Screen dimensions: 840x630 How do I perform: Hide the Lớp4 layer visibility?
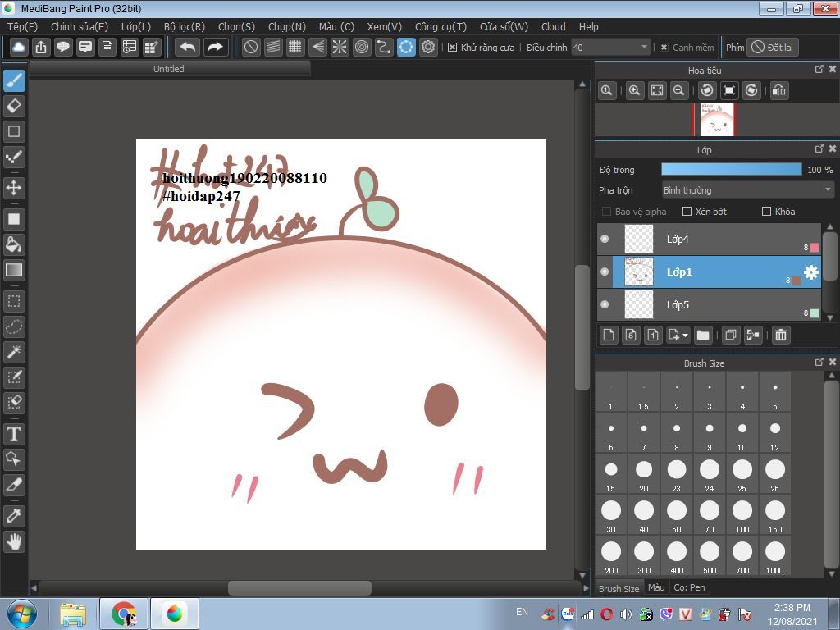pyautogui.click(x=605, y=239)
